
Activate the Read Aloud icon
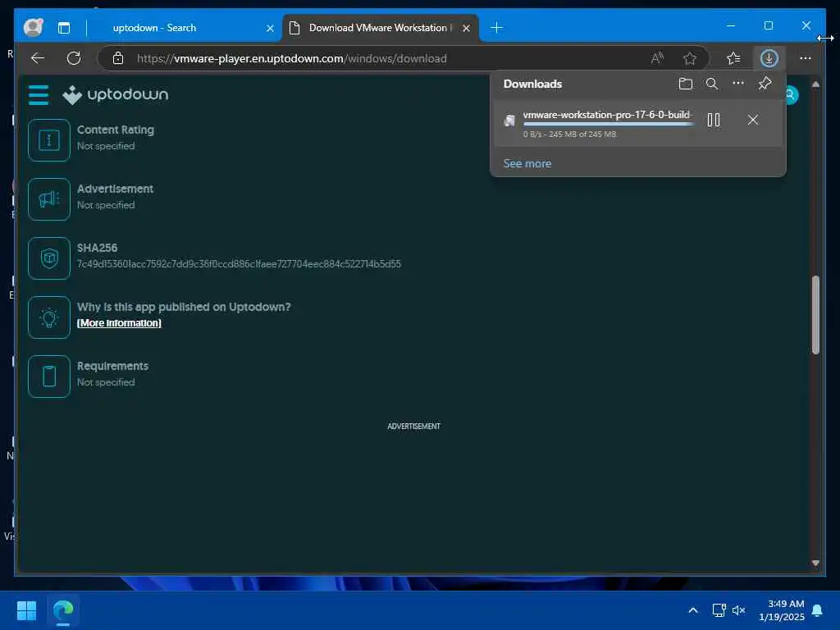(657, 58)
